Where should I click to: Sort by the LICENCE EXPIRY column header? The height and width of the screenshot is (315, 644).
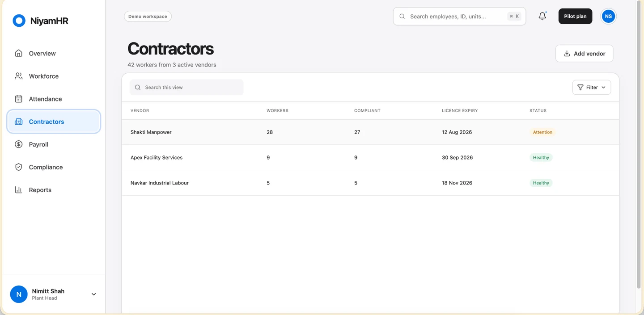460,110
